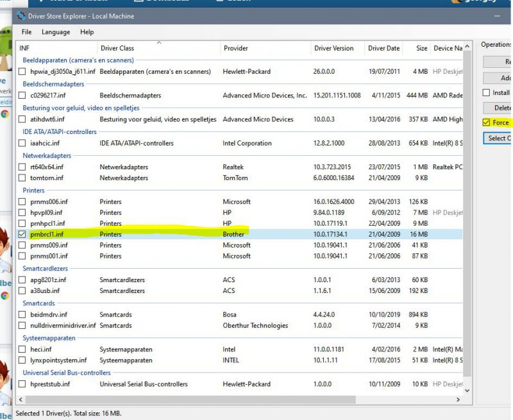Click the sort arrow above Driver Class
The width and height of the screenshot is (513, 420).
159,43
